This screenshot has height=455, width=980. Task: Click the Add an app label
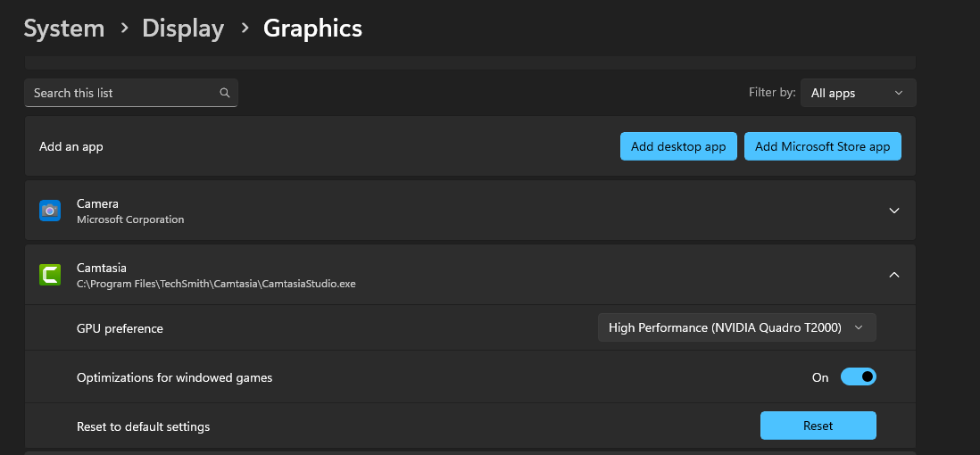pyautogui.click(x=71, y=146)
